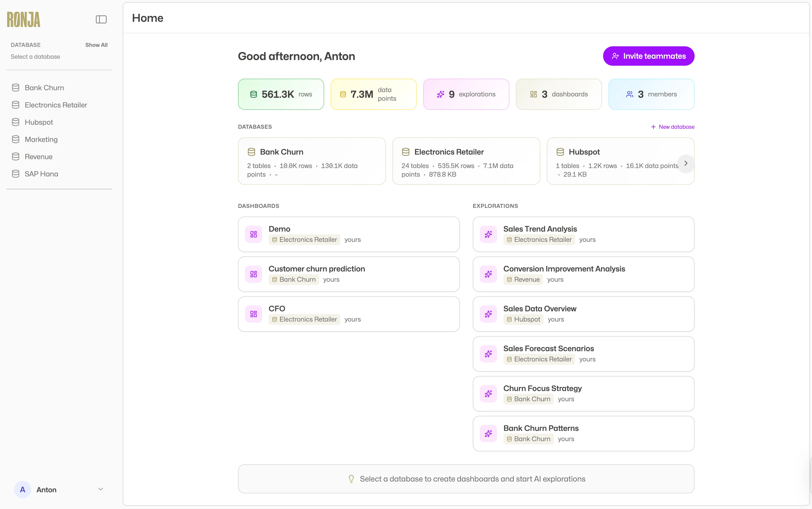Click the Show All databases link
The width and height of the screenshot is (812, 509).
coord(96,45)
